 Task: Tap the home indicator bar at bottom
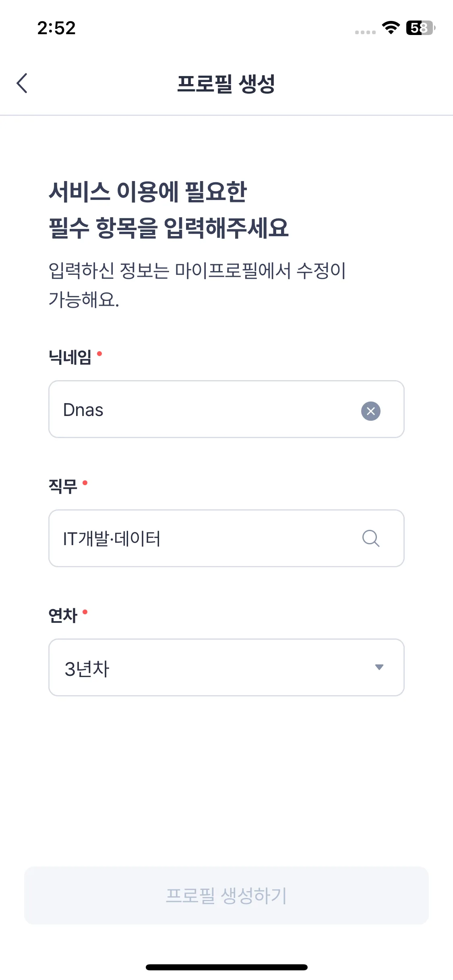pyautogui.click(x=226, y=967)
